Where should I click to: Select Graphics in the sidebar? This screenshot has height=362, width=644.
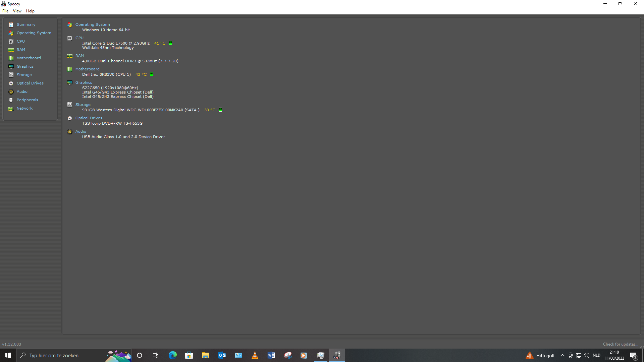pyautogui.click(x=25, y=66)
